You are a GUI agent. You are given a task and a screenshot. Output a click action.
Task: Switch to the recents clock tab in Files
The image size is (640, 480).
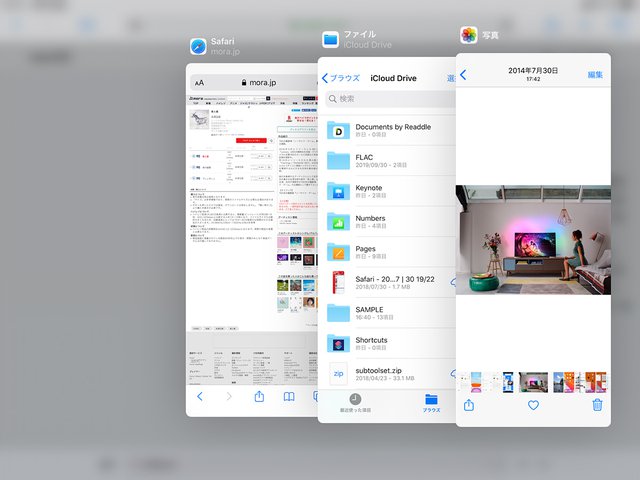point(355,403)
